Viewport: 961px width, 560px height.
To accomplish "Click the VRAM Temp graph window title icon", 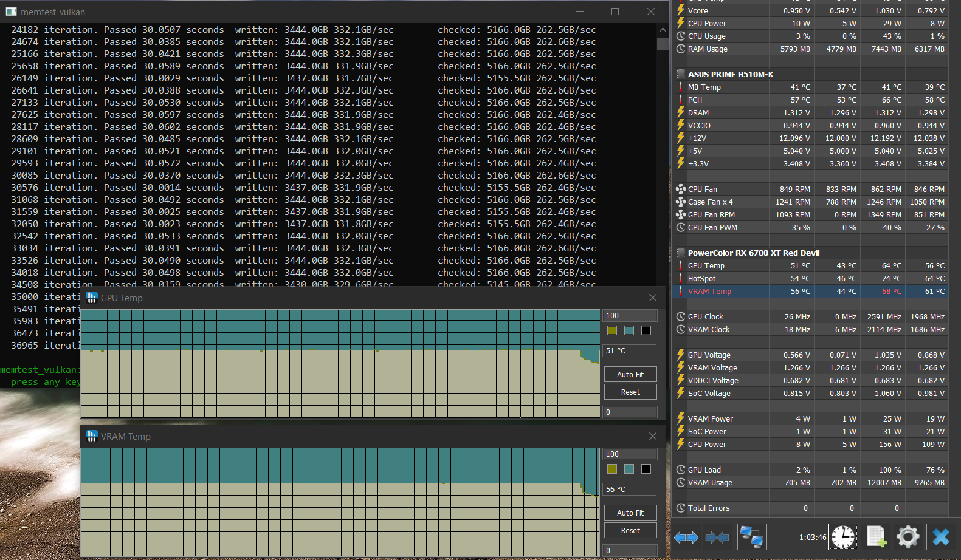I will (92, 436).
